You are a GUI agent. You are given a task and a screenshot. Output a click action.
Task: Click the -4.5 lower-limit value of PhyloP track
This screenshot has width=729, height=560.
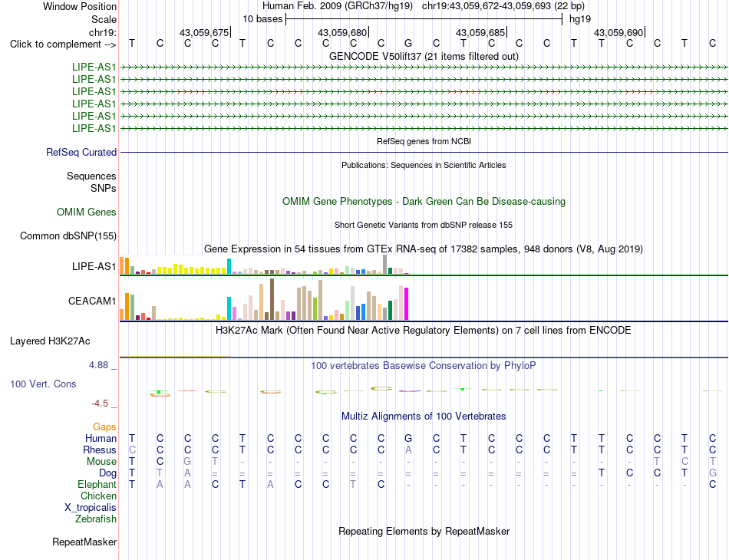click(100, 404)
